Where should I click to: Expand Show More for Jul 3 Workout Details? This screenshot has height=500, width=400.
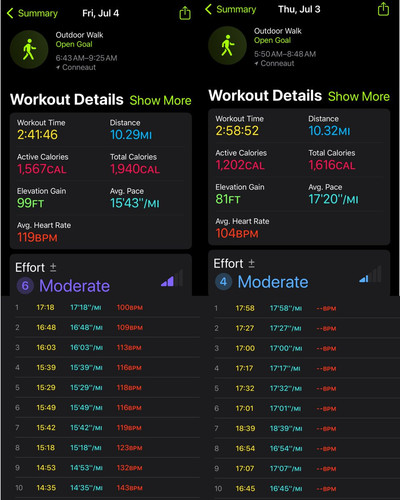(359, 96)
